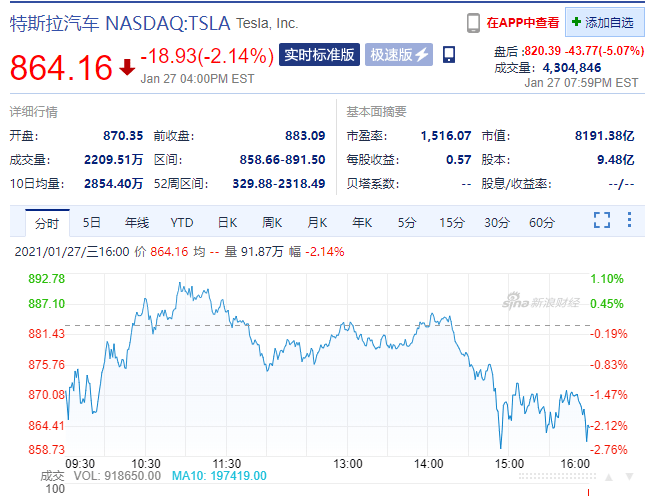Select the 周K weekly chart tab
Viewport: 646px width, 496px height.
(x=272, y=222)
